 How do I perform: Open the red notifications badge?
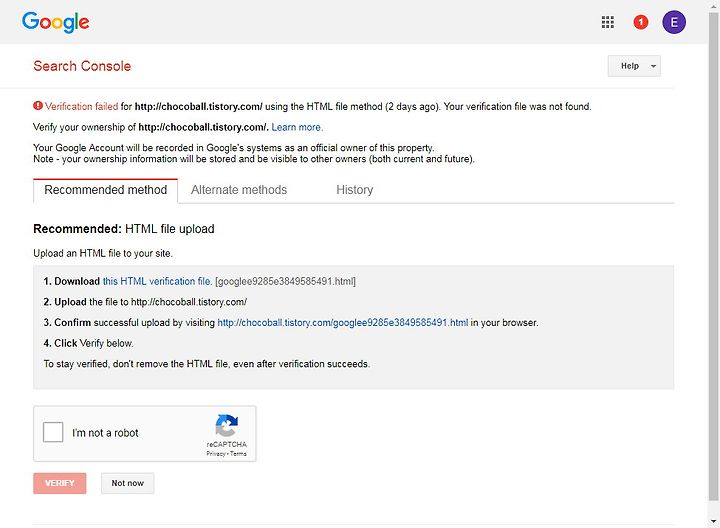[x=641, y=22]
